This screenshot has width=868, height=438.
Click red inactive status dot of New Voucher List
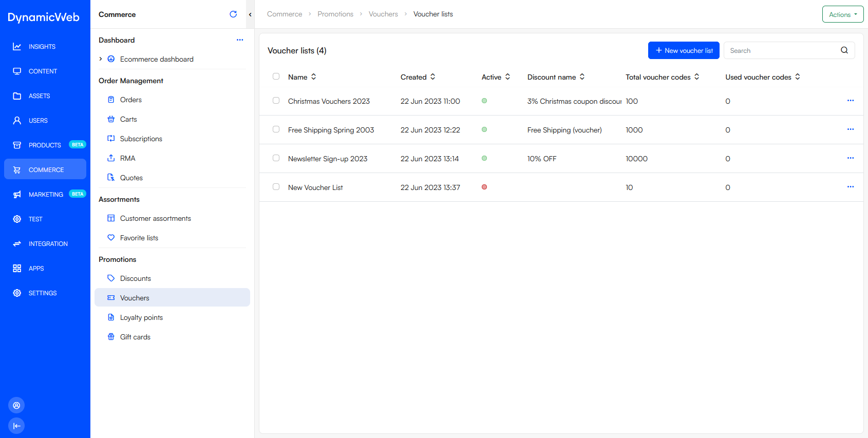point(484,187)
